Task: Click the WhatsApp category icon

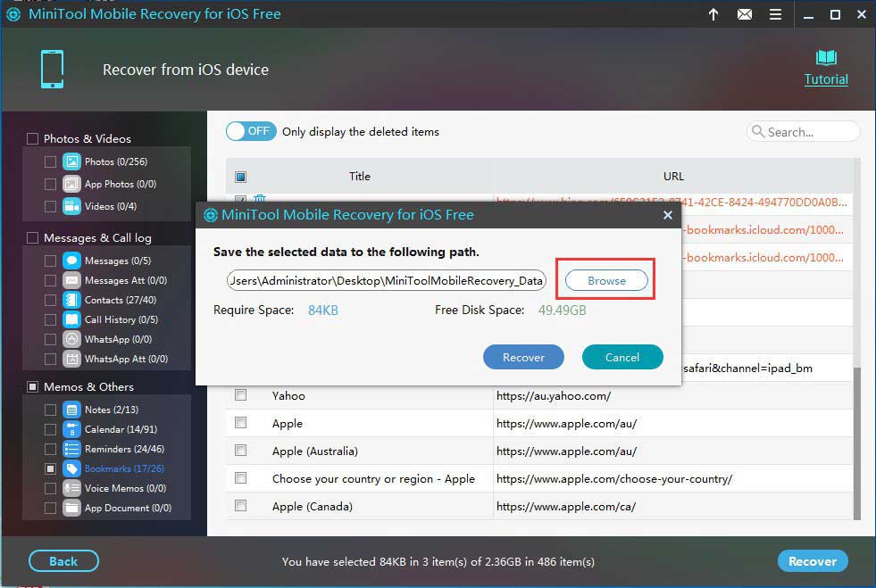Action: tap(71, 339)
